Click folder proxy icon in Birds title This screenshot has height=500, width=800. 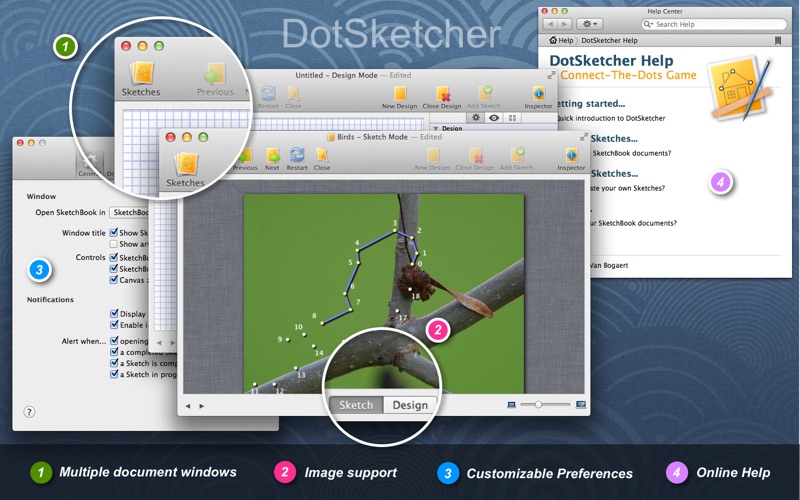point(331,137)
